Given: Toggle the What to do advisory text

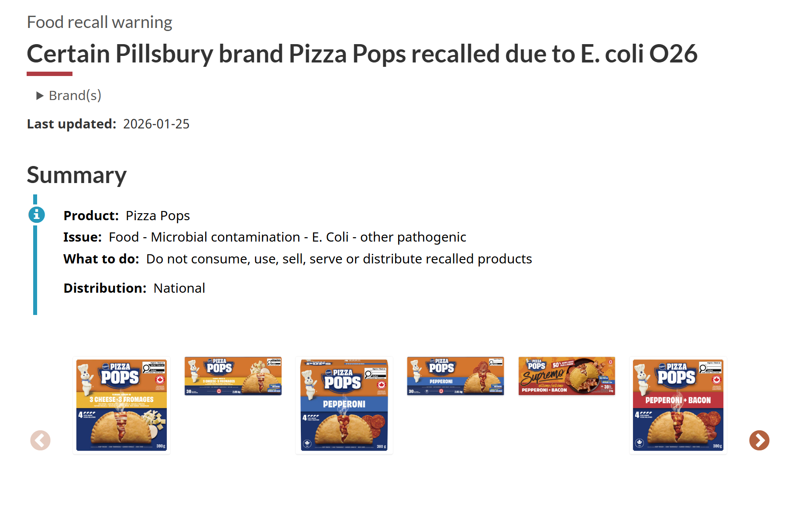Looking at the screenshot, I should coord(298,259).
